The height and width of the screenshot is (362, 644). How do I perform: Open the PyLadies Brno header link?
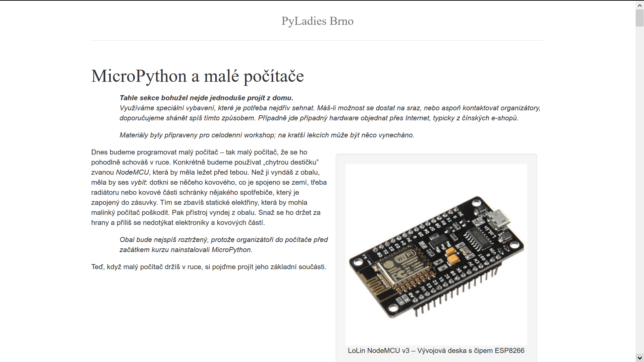coord(317,21)
